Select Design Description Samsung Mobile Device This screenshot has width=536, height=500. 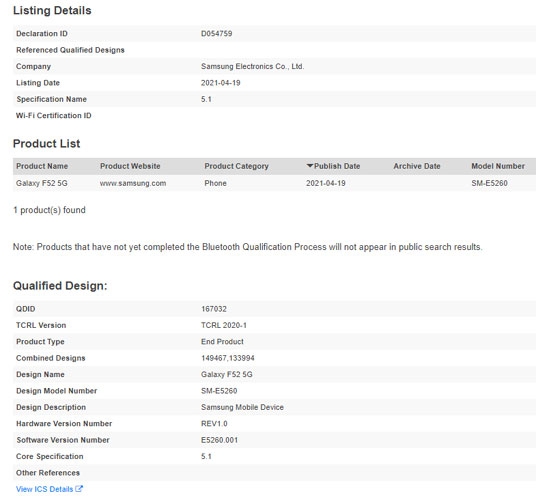(x=242, y=407)
